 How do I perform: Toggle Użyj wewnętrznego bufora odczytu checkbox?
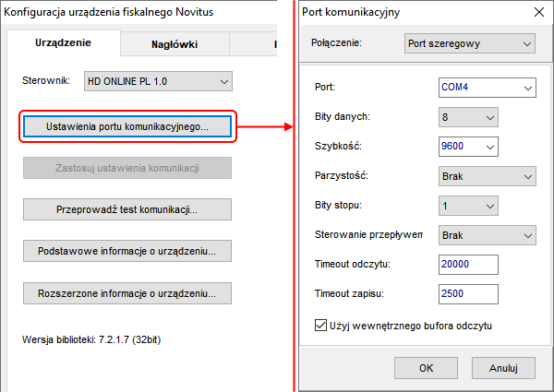click(x=320, y=326)
